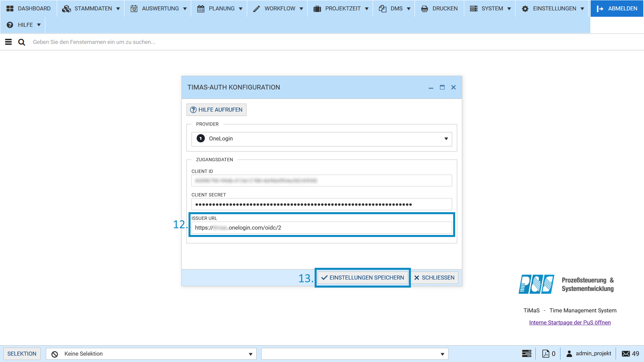
Task: Click the Abmelden logout arrow icon
Action: 600,9
